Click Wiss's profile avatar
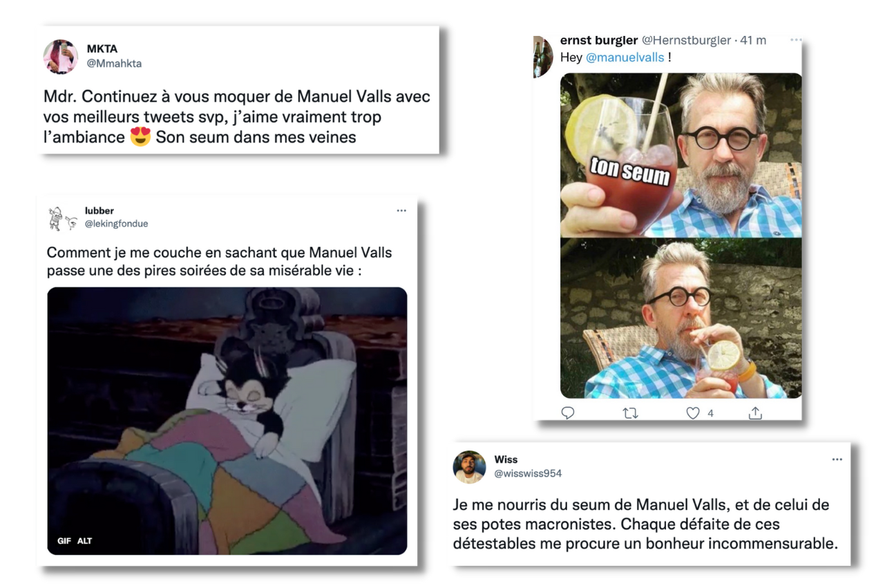Viewport: 894px width, 588px height. pos(469,467)
